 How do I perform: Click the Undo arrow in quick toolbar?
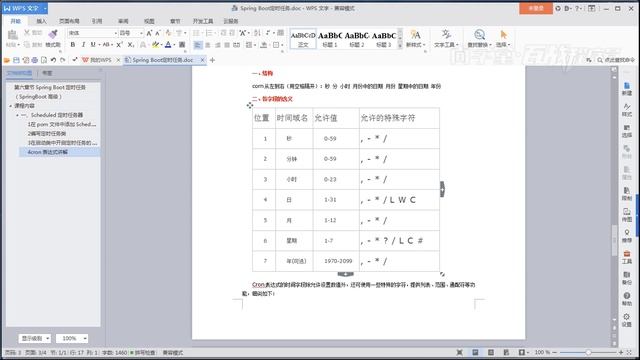53,60
